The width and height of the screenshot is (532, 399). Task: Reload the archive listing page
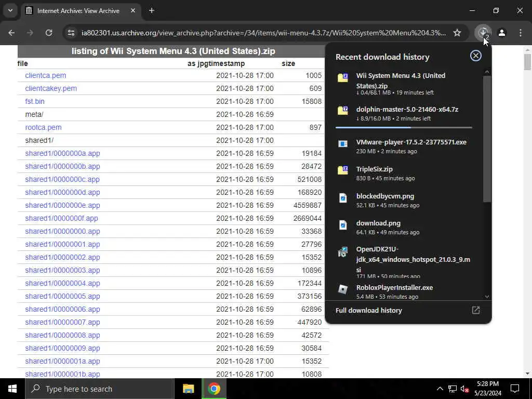tap(49, 33)
